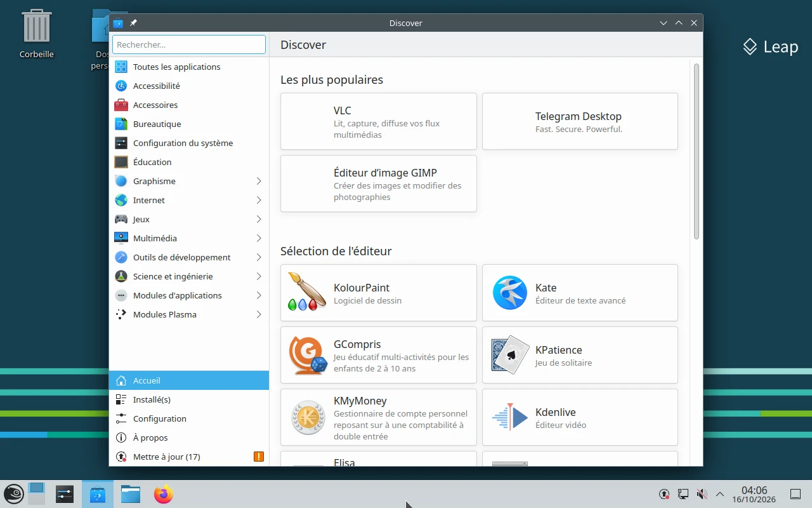Pin the Discover window with the pin icon
Screen dimensions: 812x508
pos(133,23)
